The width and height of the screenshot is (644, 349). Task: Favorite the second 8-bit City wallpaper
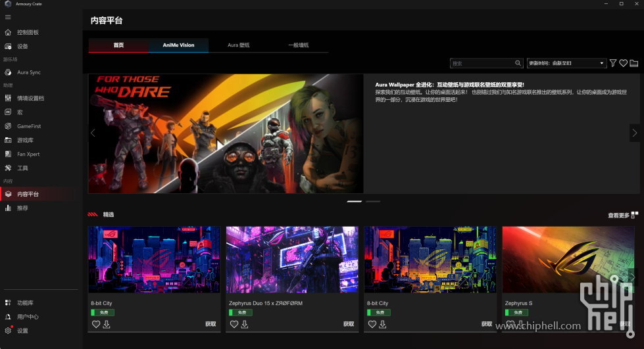click(372, 325)
